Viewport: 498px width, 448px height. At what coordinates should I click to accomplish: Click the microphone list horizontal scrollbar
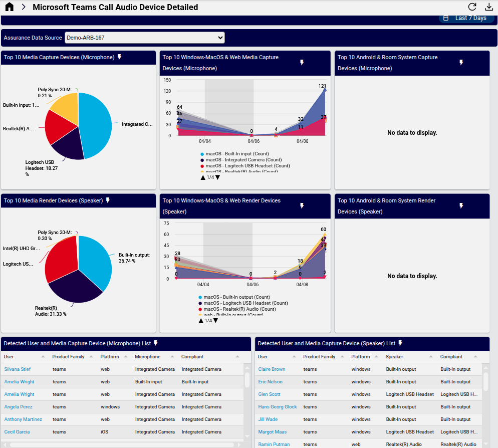tap(122, 445)
